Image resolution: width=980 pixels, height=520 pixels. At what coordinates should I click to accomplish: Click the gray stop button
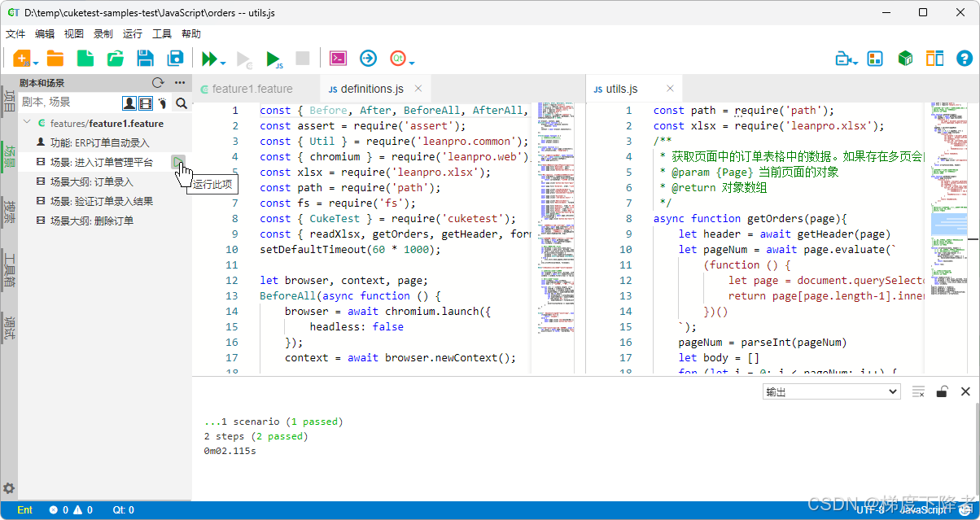(x=303, y=59)
